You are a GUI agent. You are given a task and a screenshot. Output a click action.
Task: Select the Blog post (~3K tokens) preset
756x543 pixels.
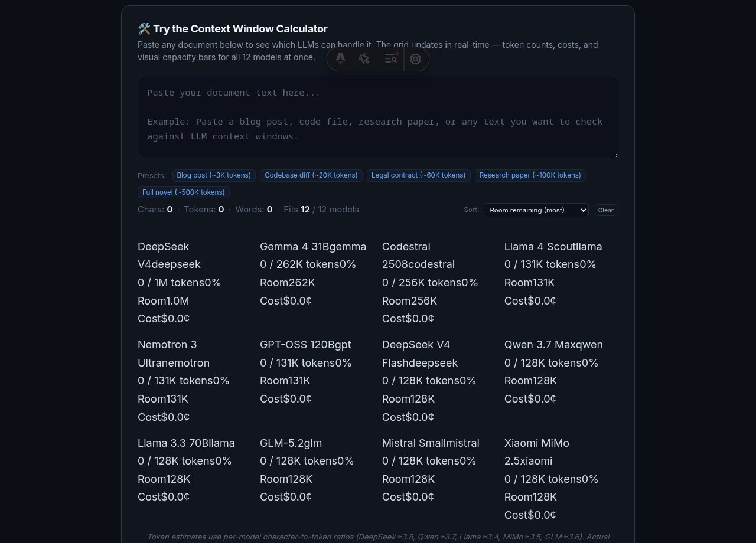[214, 175]
